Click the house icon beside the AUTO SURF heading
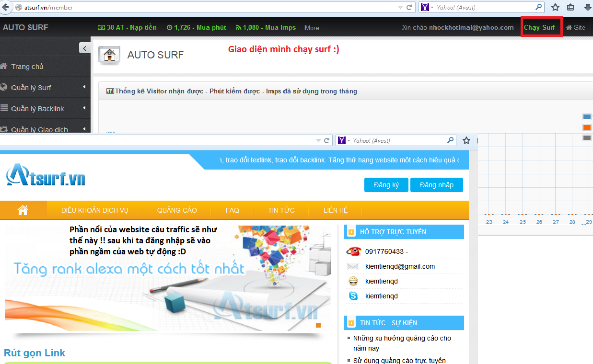The height and width of the screenshot is (364, 593). point(109,55)
